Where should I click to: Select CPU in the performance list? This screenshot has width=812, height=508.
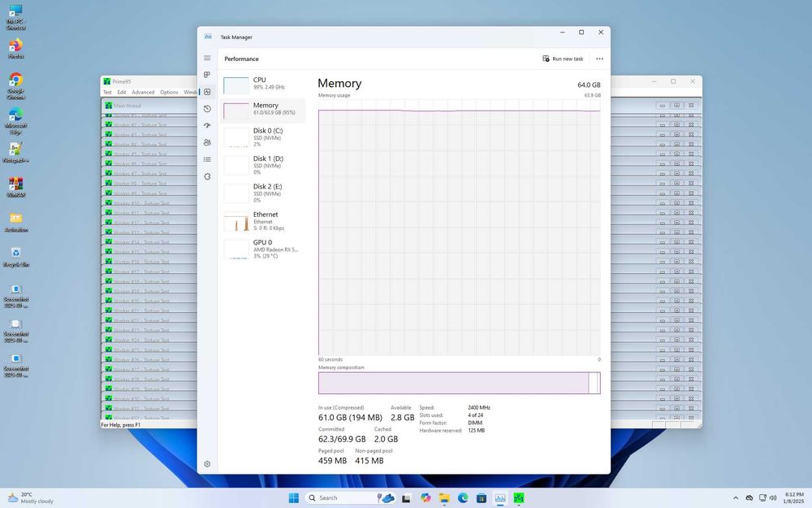(x=262, y=84)
